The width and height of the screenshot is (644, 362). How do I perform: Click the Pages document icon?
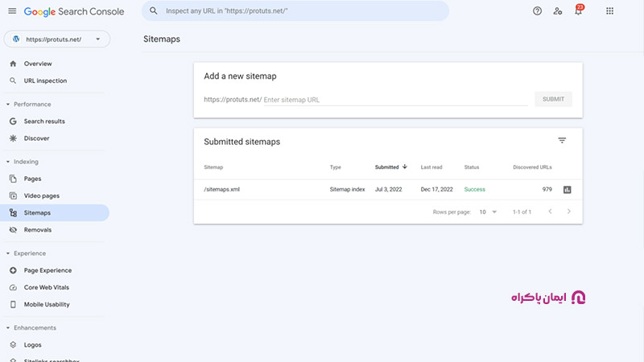(13, 179)
